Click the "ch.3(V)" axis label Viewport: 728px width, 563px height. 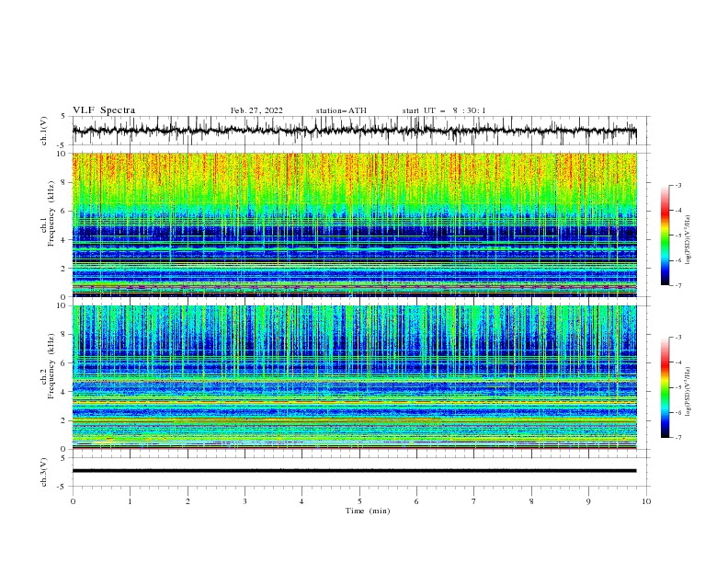(44, 472)
